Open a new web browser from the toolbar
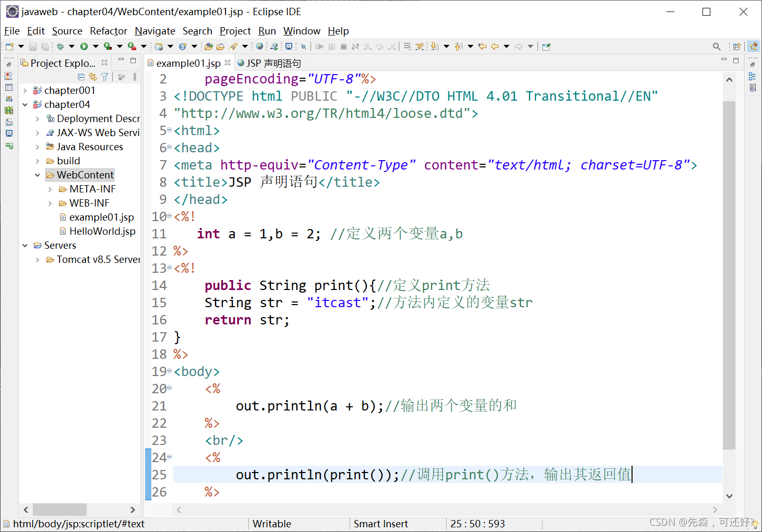 (259, 46)
